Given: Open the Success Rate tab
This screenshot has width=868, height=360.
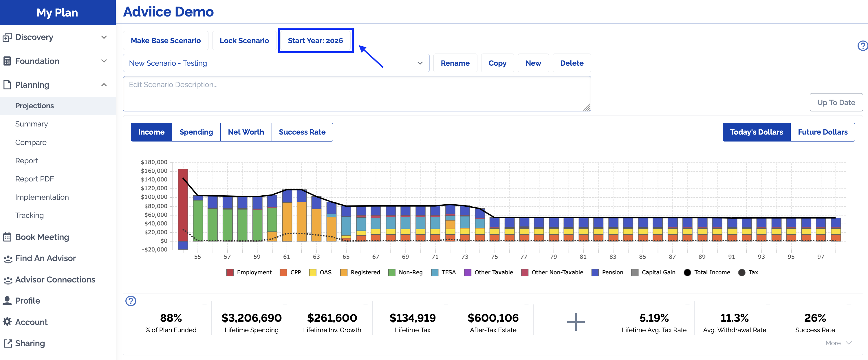Looking at the screenshot, I should pyautogui.click(x=302, y=132).
